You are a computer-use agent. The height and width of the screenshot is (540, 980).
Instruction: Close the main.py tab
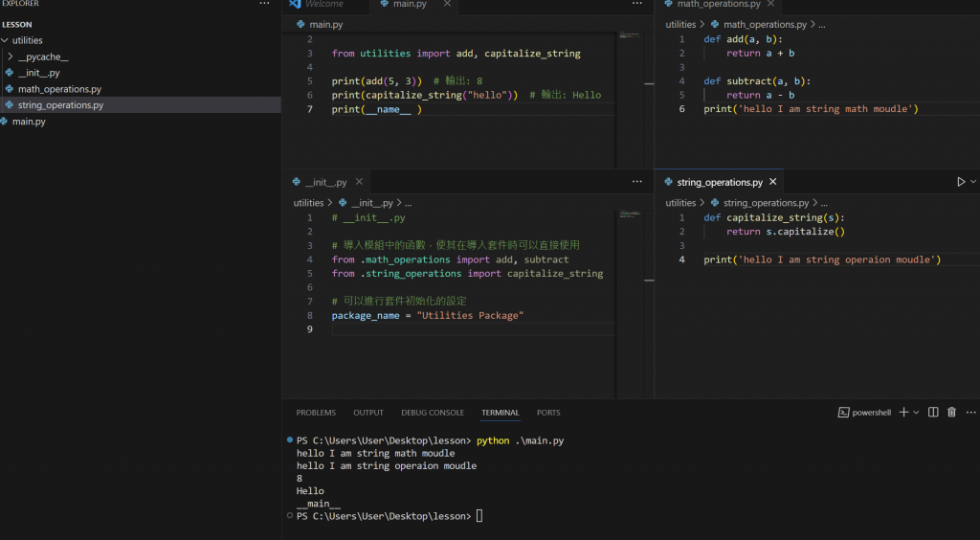pos(447,4)
